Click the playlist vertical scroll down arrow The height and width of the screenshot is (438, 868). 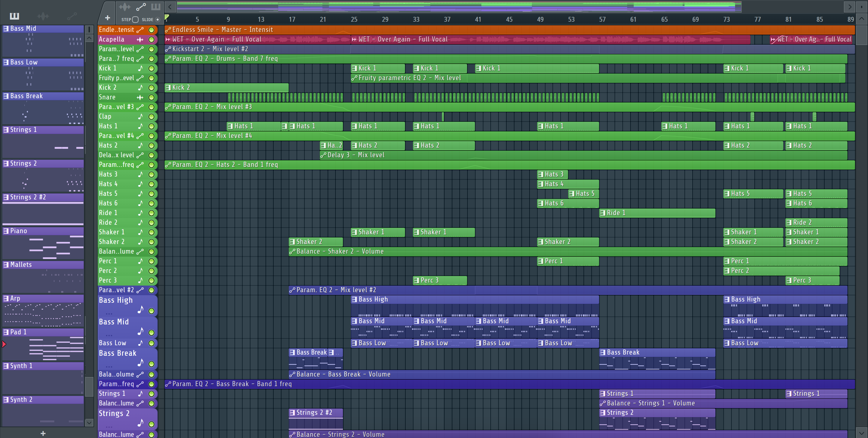pos(862,433)
